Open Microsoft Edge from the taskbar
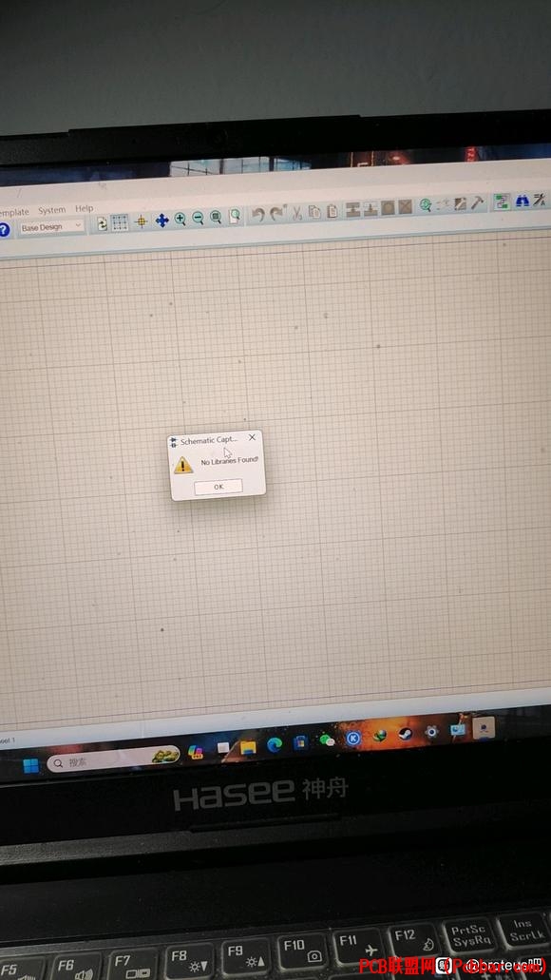This screenshot has height=980, width=551. click(275, 744)
